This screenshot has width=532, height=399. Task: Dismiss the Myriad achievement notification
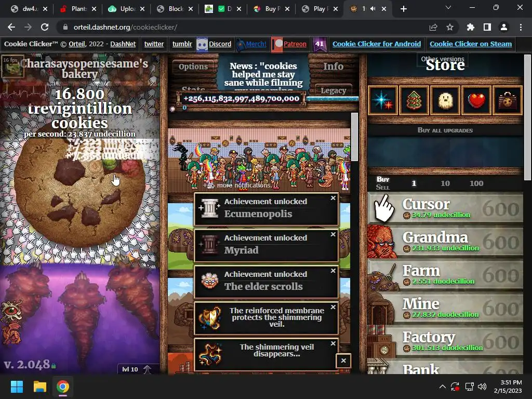(333, 234)
